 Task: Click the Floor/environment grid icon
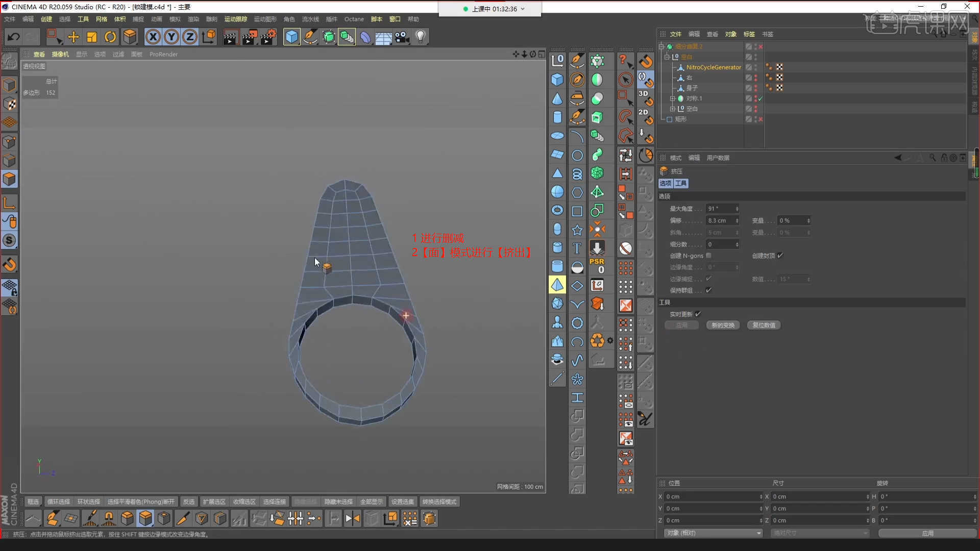[383, 37]
